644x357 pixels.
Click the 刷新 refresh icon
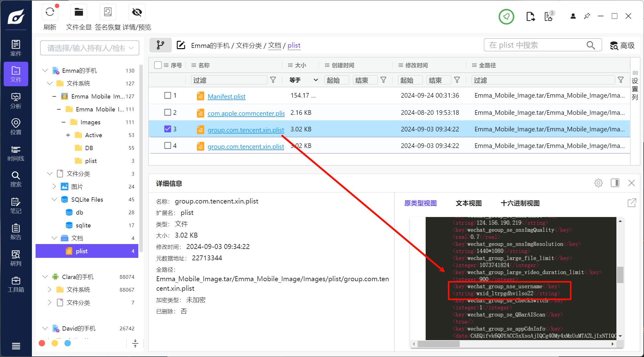click(50, 12)
